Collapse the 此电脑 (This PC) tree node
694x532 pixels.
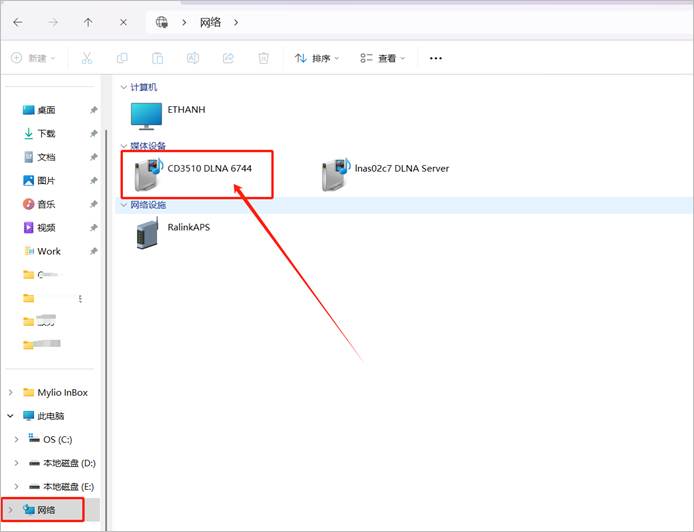pyautogui.click(x=10, y=416)
